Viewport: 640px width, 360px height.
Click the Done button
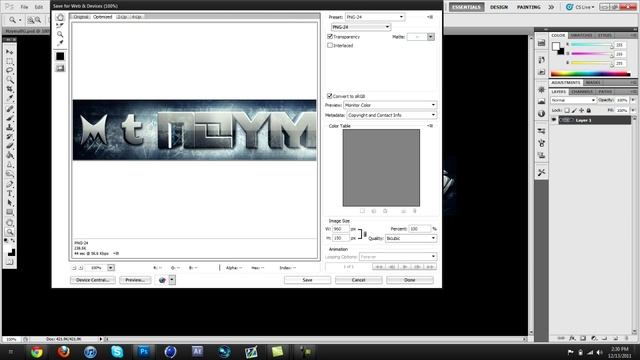coord(409,280)
